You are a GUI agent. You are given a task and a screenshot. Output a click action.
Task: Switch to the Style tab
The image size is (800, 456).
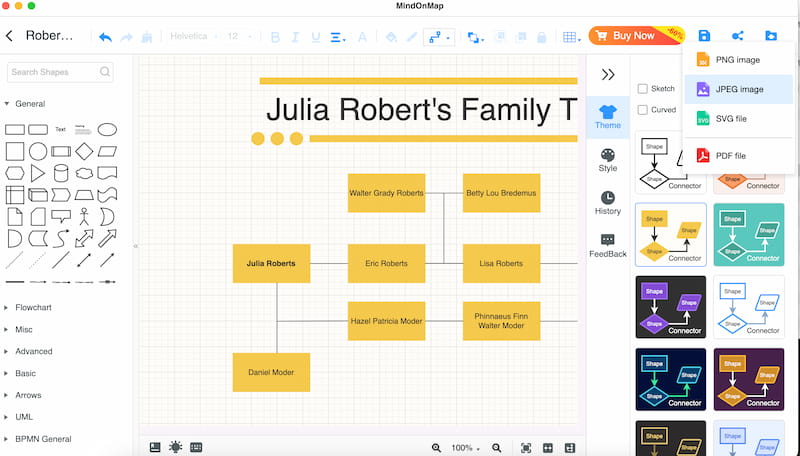[608, 160]
